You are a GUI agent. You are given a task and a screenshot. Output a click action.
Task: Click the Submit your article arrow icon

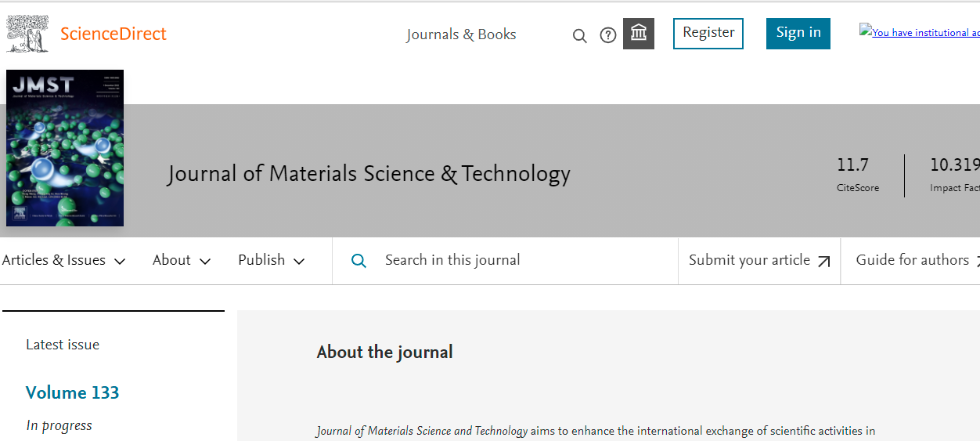[x=823, y=262]
